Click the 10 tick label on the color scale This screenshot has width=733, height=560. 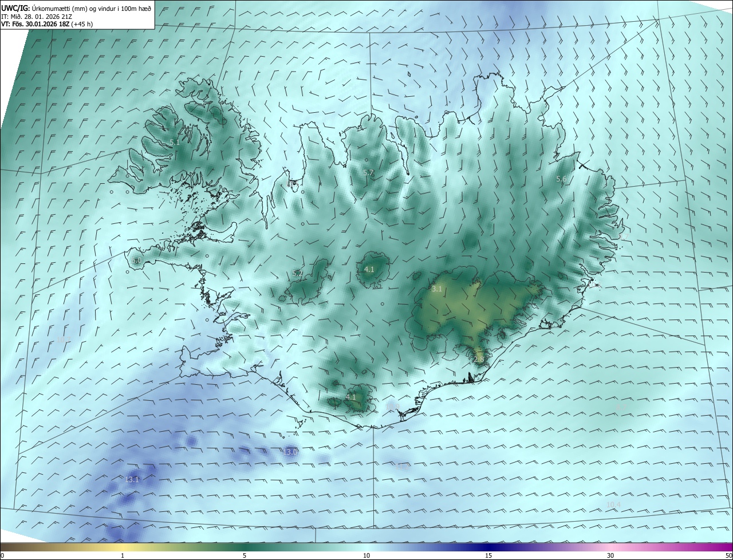click(x=366, y=555)
